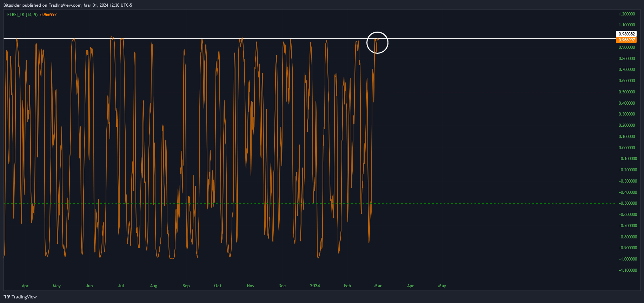Viewport: 644px width, 303px height.
Task: Click the white 0.980382 price label
Action: (626, 34)
